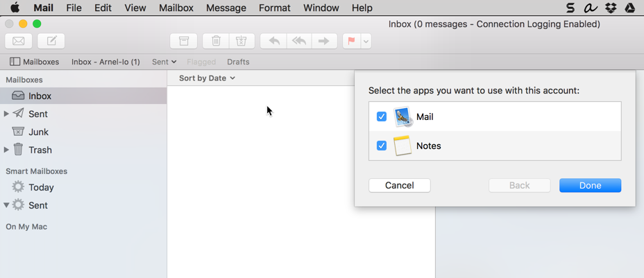Open the Mail menu
Viewport: 644px width, 278px height.
click(x=44, y=8)
